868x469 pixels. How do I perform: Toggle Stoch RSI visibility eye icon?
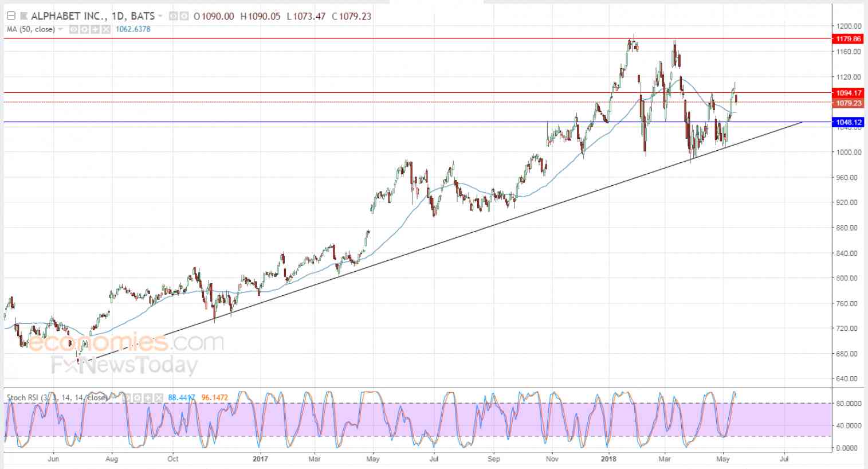(x=128, y=397)
